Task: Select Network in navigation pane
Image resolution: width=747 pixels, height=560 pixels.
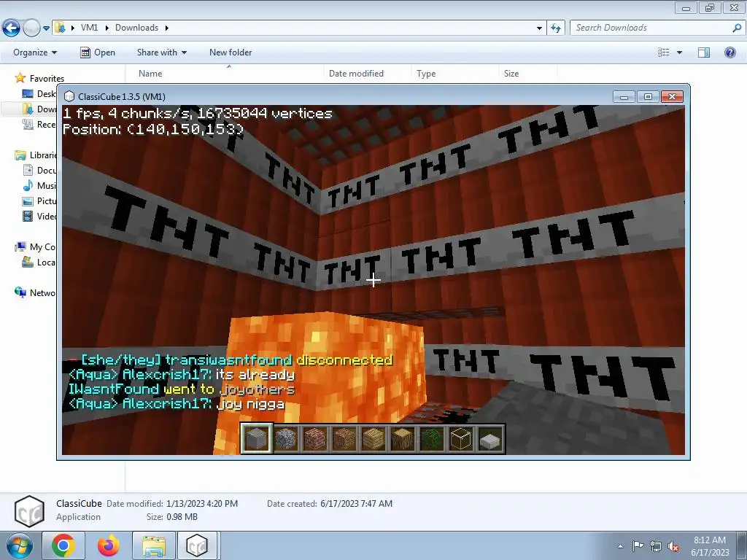Action: [x=35, y=292]
